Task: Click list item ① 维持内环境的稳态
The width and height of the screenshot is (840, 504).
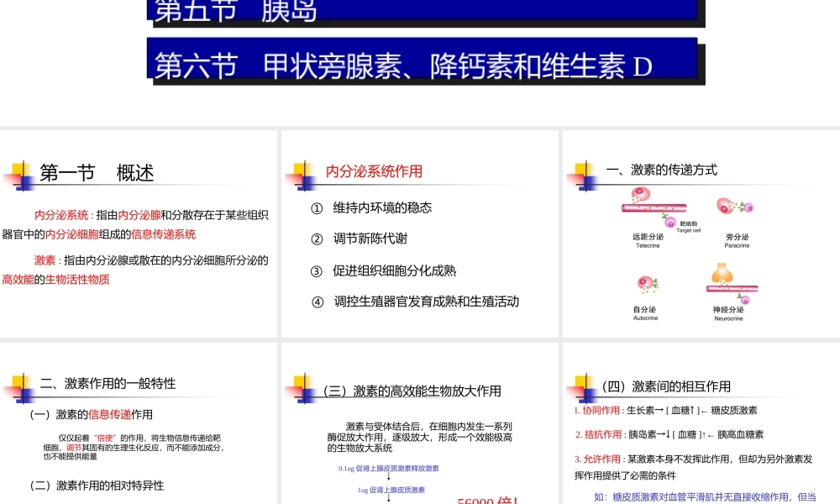Action: point(371,207)
